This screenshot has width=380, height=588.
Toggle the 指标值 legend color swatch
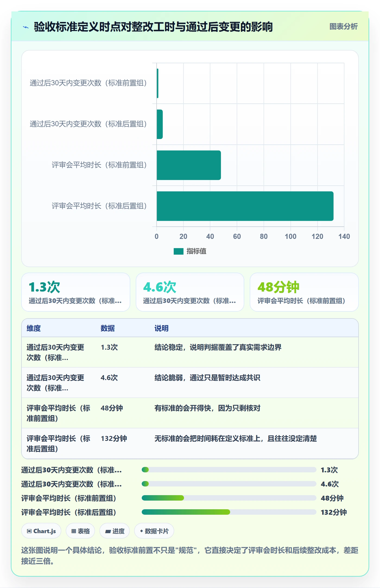179,251
